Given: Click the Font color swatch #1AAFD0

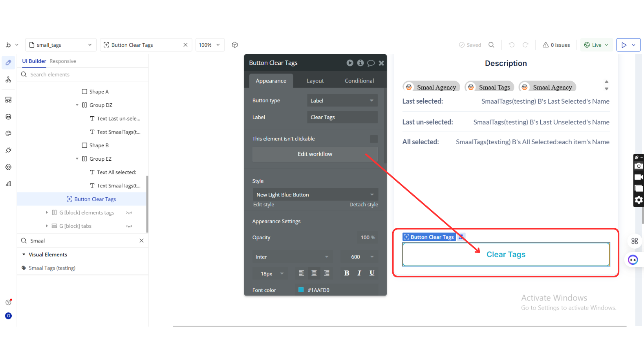Looking at the screenshot, I should (301, 290).
